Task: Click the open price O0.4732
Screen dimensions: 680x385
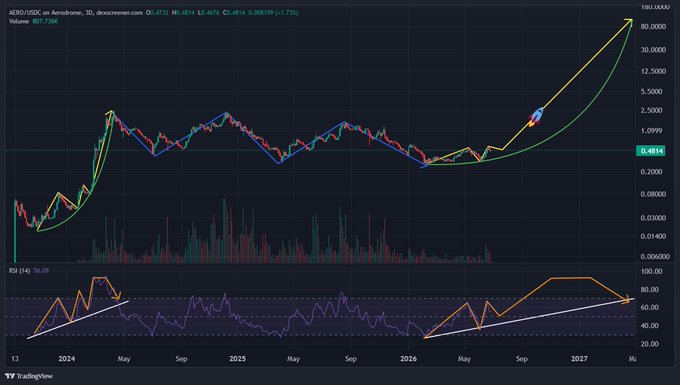Action: pyautogui.click(x=157, y=13)
